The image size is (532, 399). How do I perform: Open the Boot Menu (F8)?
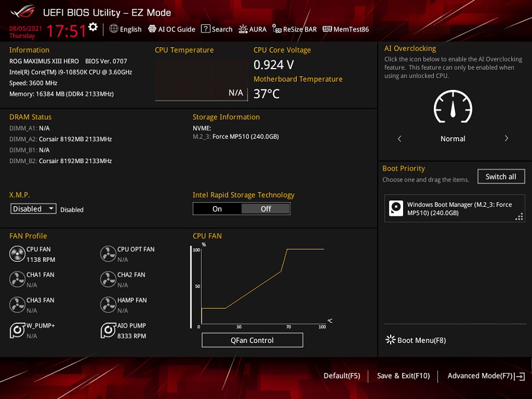click(416, 340)
